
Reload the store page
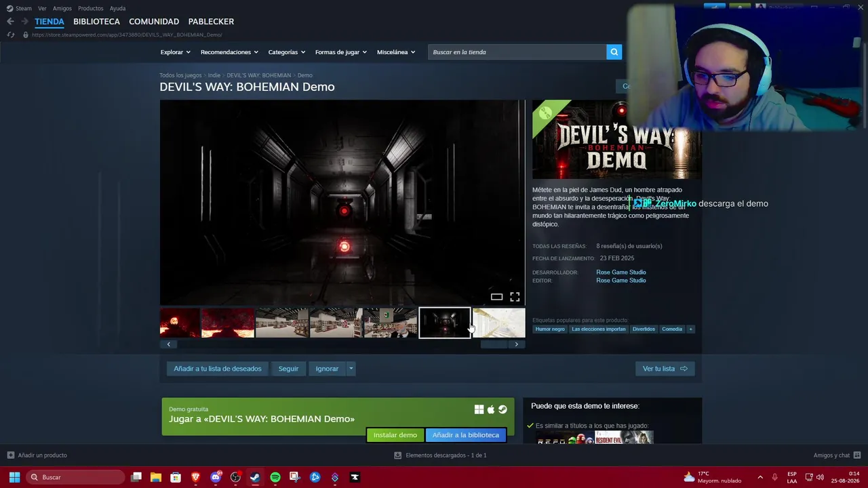pos(11,35)
